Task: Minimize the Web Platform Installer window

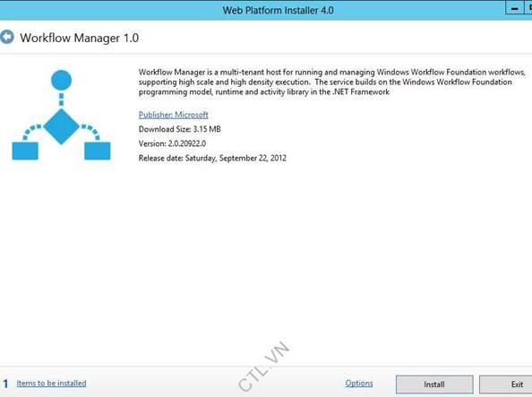Action: click(x=514, y=8)
